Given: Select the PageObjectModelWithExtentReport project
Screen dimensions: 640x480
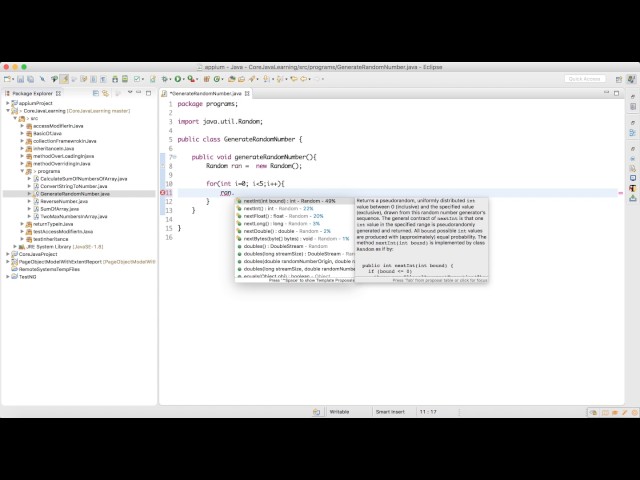Looking at the screenshot, I should pos(87,262).
